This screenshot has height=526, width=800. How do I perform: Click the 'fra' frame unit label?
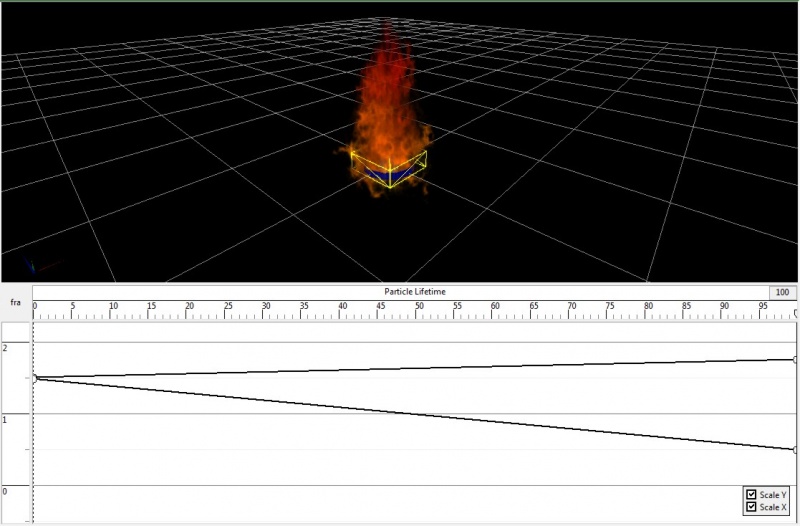pyautogui.click(x=15, y=303)
